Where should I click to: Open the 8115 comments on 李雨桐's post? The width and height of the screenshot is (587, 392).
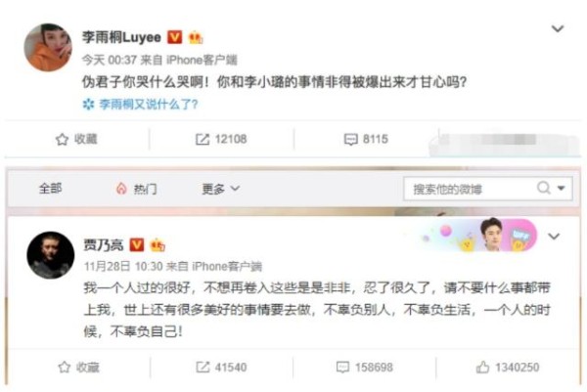pos(366,139)
